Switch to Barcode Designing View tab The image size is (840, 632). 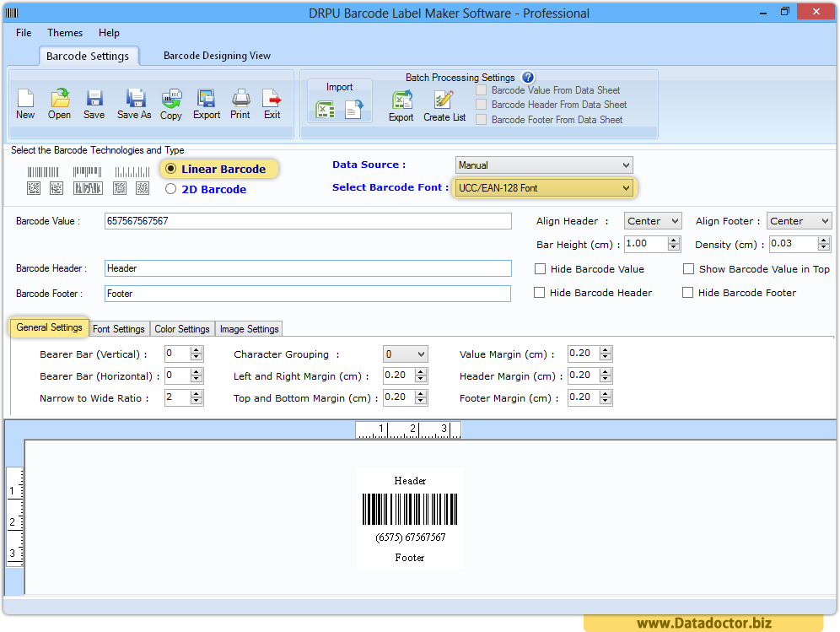217,56
